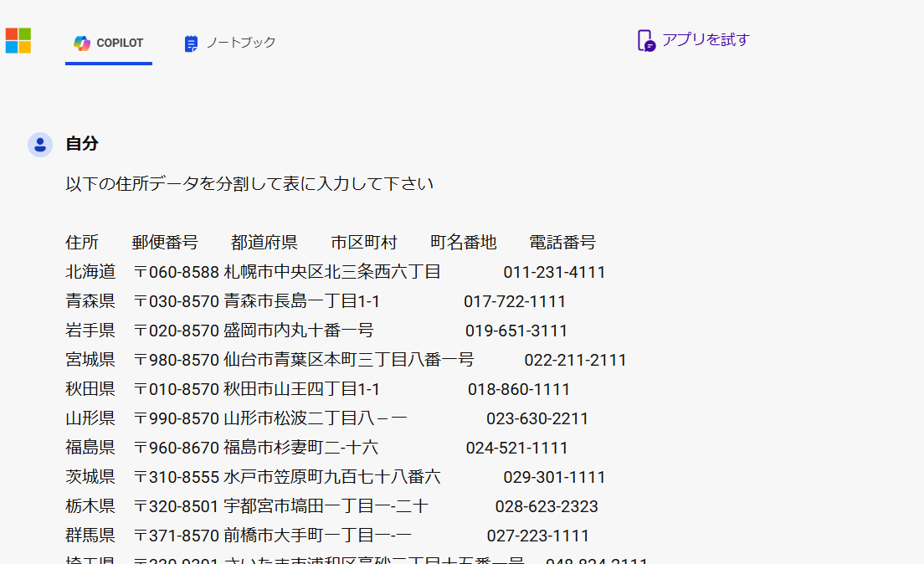
Task: Open the ノートブック tab
Action: [x=230, y=43]
